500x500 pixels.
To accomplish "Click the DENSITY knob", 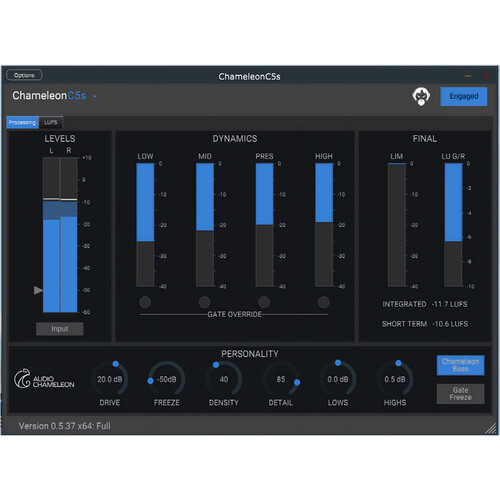I will pyautogui.click(x=224, y=379).
